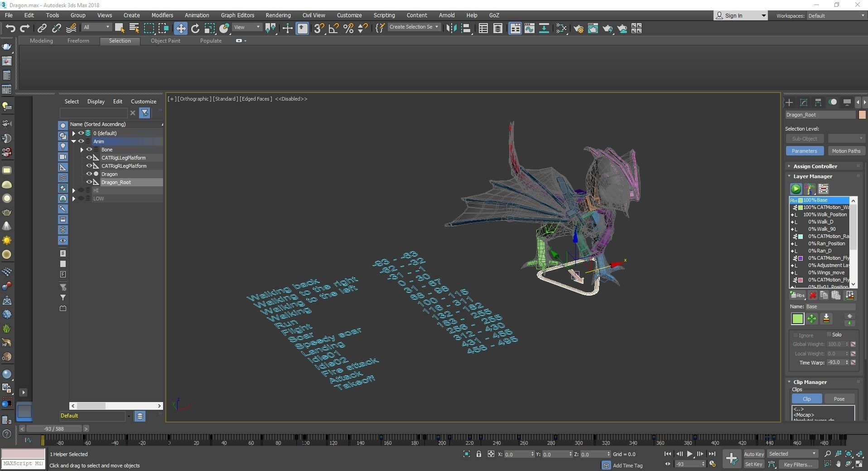Click the green Base layer color swatch

[797, 319]
